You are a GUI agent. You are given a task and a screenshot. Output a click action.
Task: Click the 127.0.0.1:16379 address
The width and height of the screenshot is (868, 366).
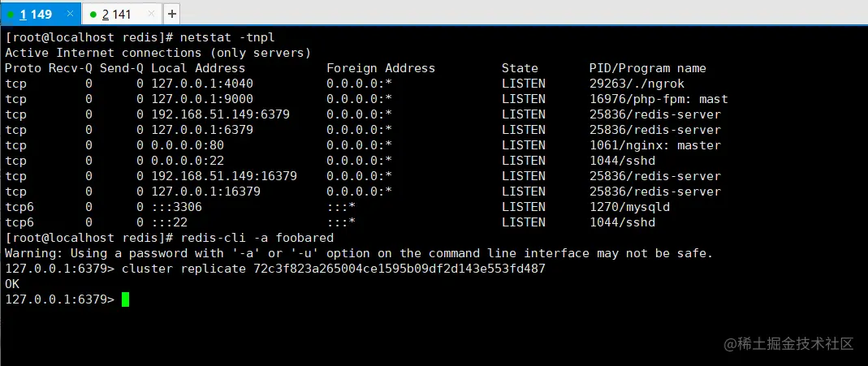coord(205,192)
